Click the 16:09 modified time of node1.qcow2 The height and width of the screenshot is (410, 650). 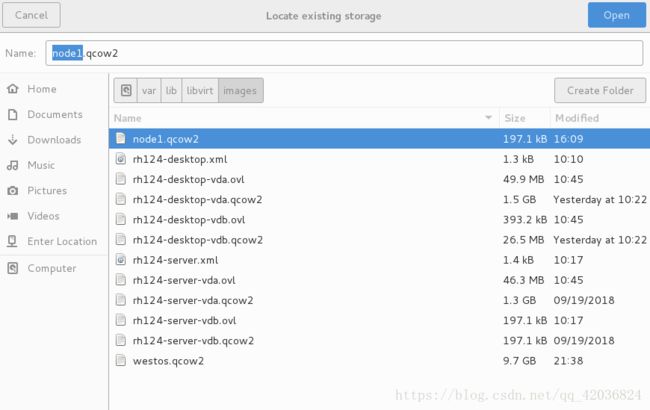point(568,139)
